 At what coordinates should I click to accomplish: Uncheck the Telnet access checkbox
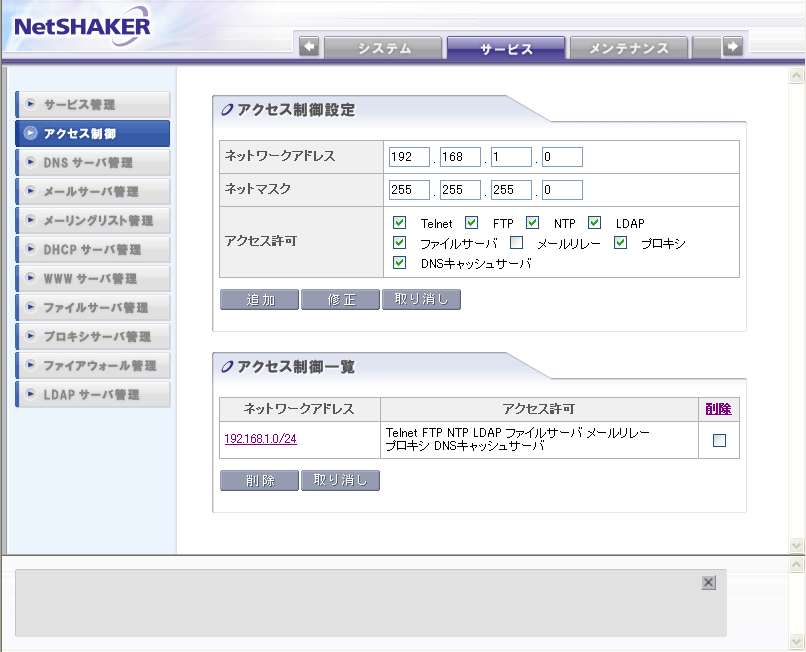[400, 223]
